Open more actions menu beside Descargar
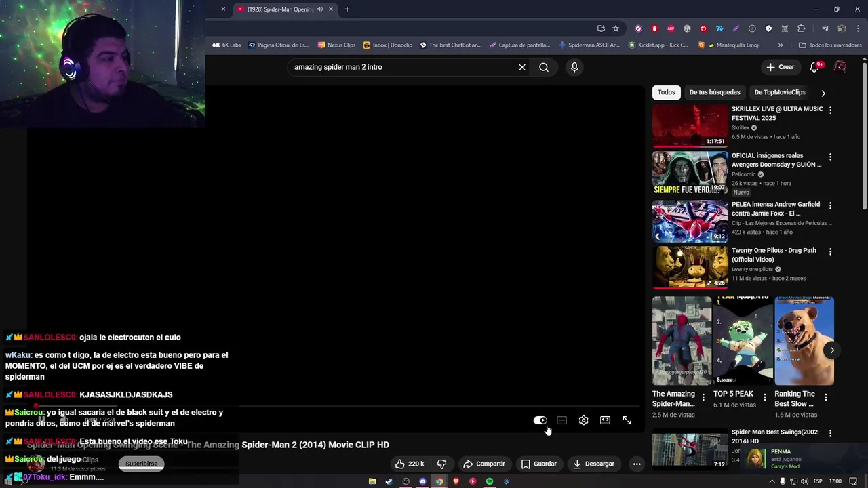Screen dimensions: 868x488 pyautogui.click(x=636, y=464)
